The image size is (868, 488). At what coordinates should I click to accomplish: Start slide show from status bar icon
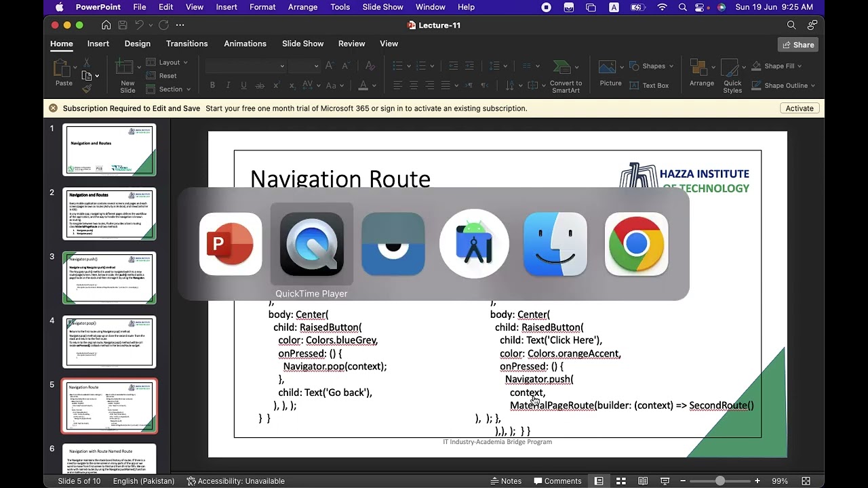665,481
